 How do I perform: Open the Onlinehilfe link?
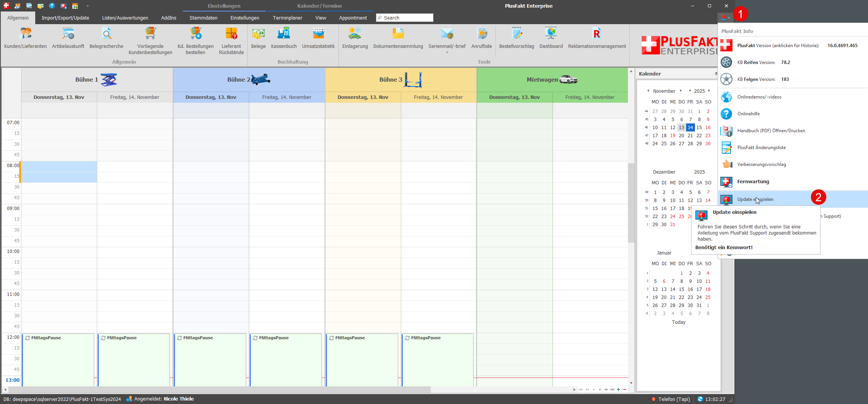point(748,114)
